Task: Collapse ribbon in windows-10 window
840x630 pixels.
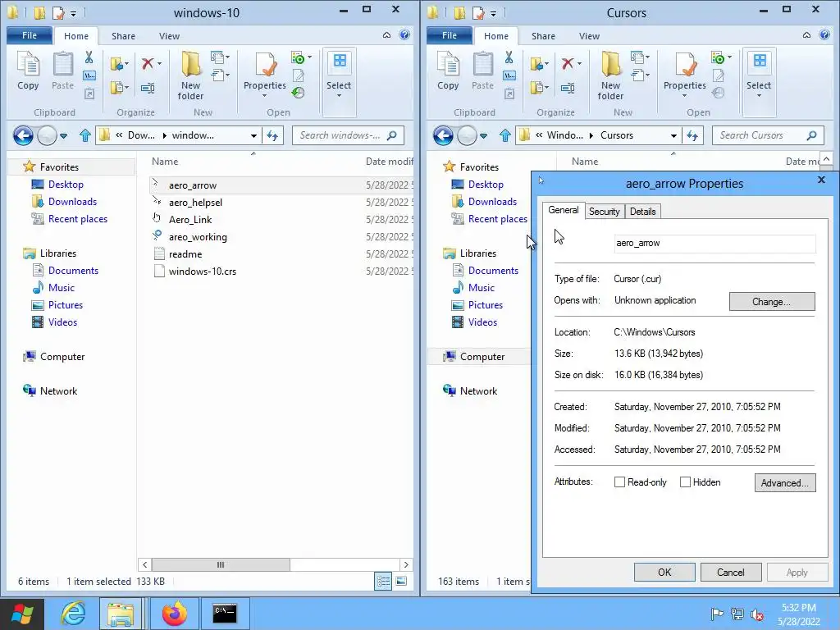Action: tap(387, 35)
